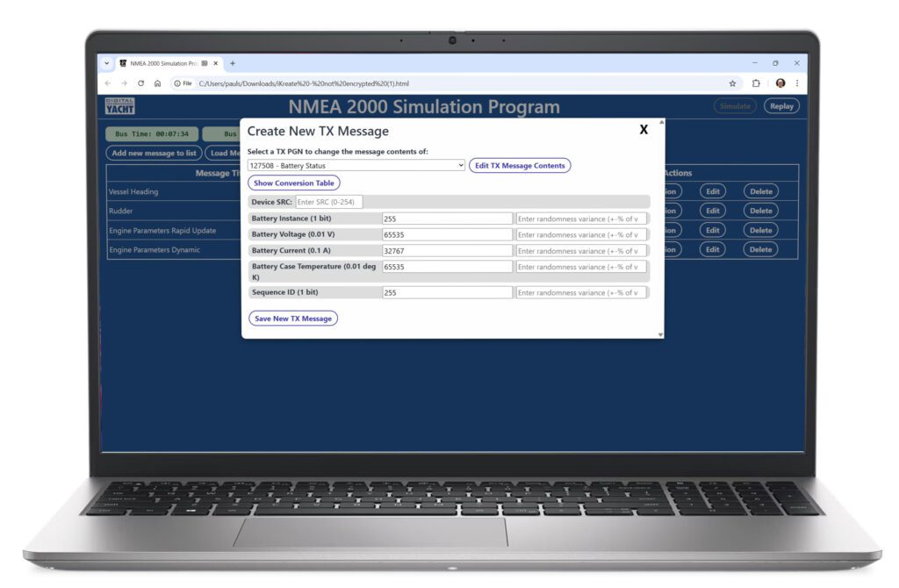
Task: Close the Create New TX Message dialog
Action: point(644,130)
